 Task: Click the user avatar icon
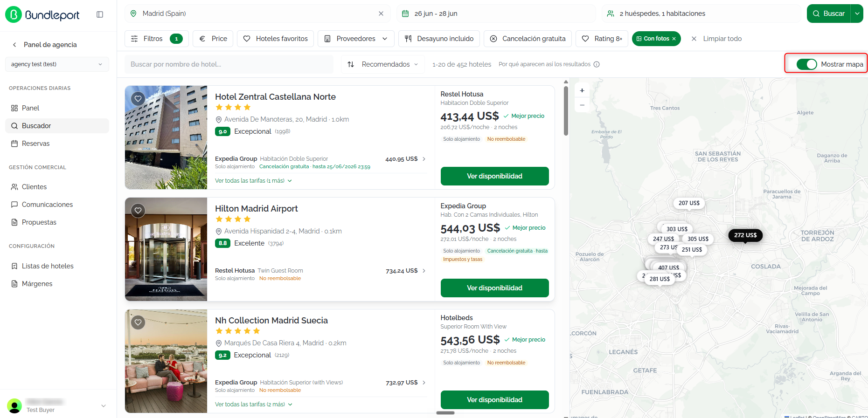14,406
